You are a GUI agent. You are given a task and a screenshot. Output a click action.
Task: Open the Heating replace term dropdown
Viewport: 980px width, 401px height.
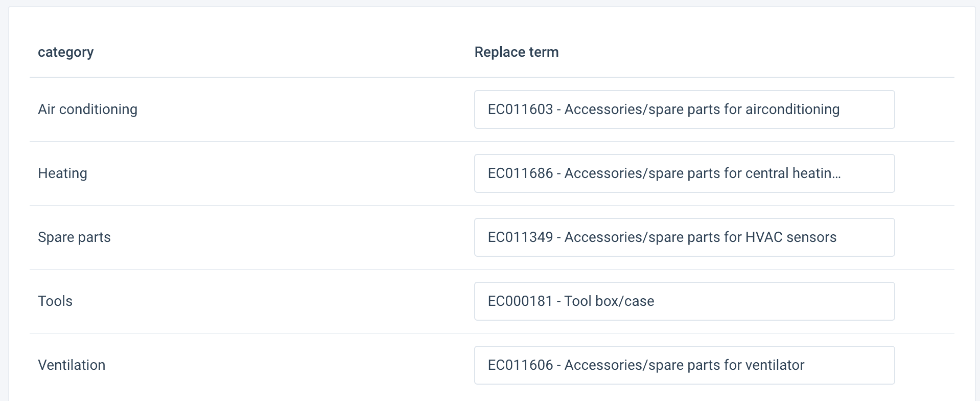(684, 173)
